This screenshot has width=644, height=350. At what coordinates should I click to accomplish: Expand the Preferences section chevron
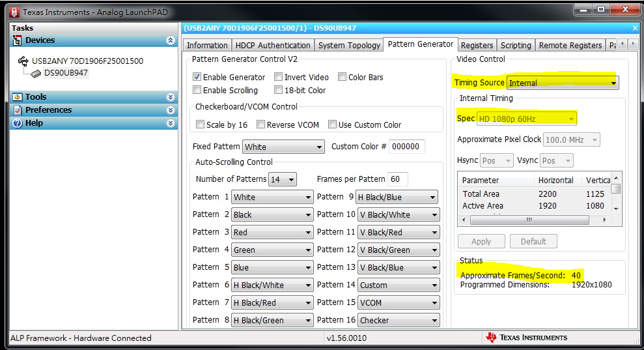coord(171,110)
